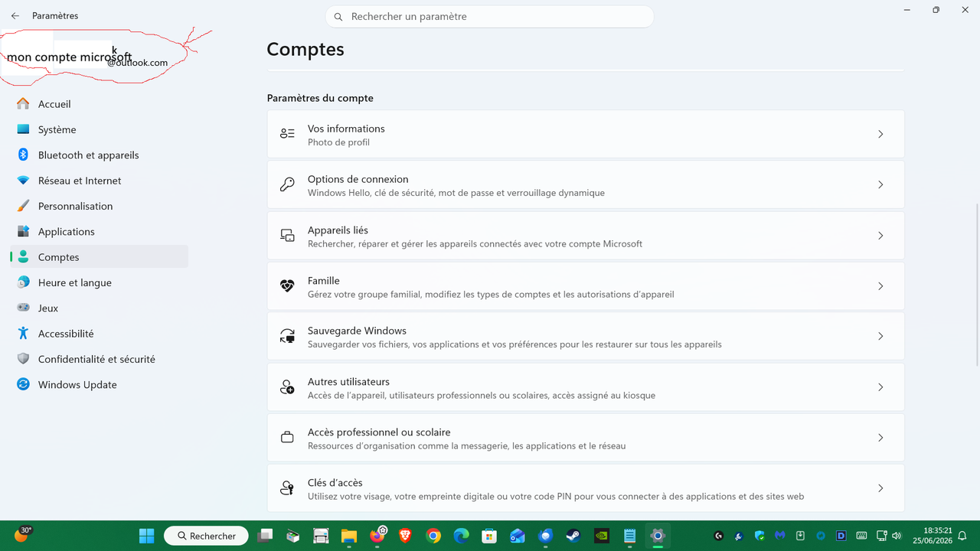Image resolution: width=980 pixels, height=551 pixels.
Task: Click the vertical scrollbar of the settings page
Action: [x=976, y=283]
